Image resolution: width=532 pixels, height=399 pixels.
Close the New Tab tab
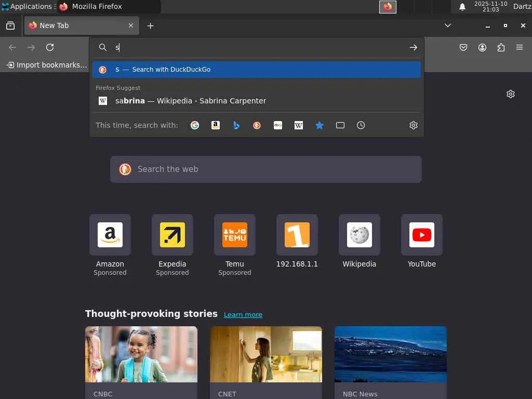tap(130, 25)
